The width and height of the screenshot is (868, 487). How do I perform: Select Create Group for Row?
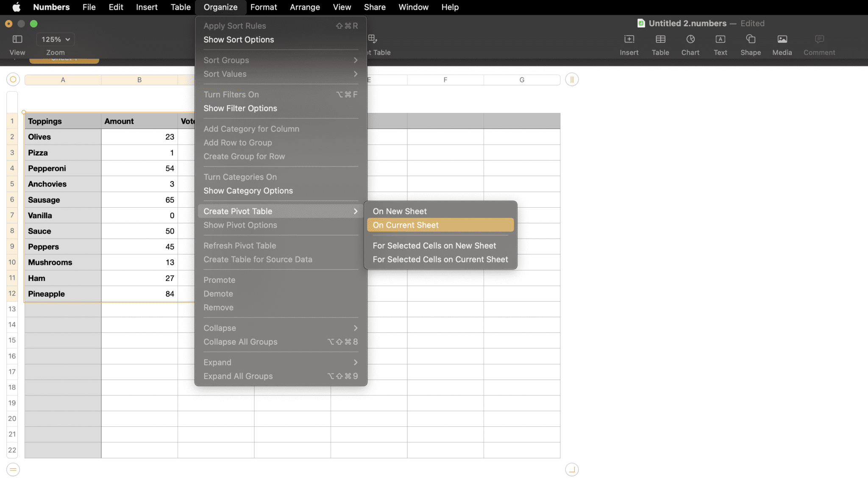coord(244,156)
